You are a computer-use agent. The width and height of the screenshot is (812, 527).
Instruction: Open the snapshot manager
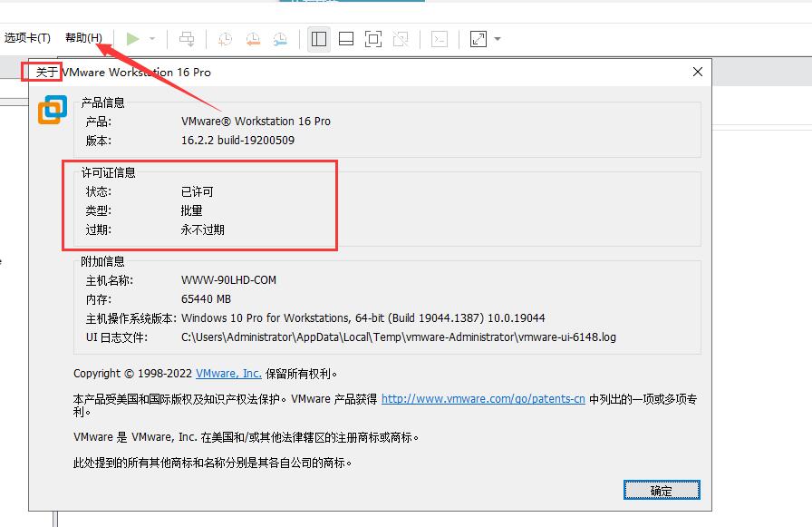[280, 39]
